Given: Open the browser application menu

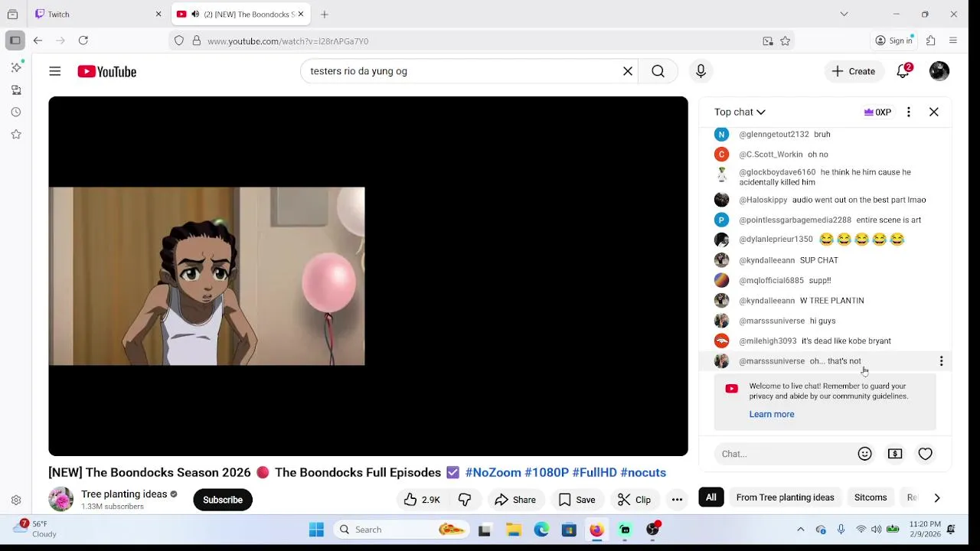Looking at the screenshot, I should (953, 41).
